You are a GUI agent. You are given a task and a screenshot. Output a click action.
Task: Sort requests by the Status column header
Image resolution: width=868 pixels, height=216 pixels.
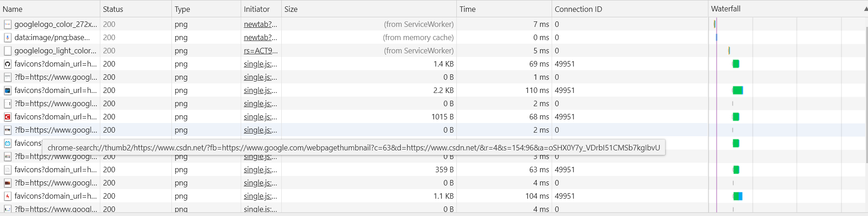113,9
